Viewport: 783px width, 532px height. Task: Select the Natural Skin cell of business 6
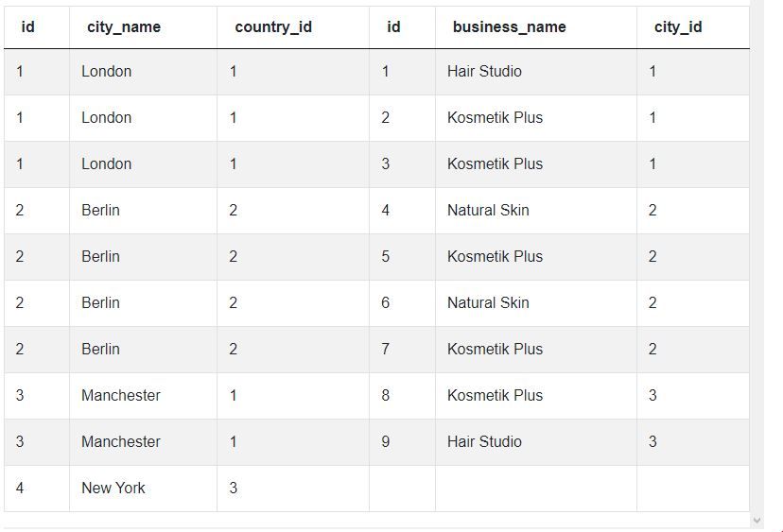click(x=488, y=303)
